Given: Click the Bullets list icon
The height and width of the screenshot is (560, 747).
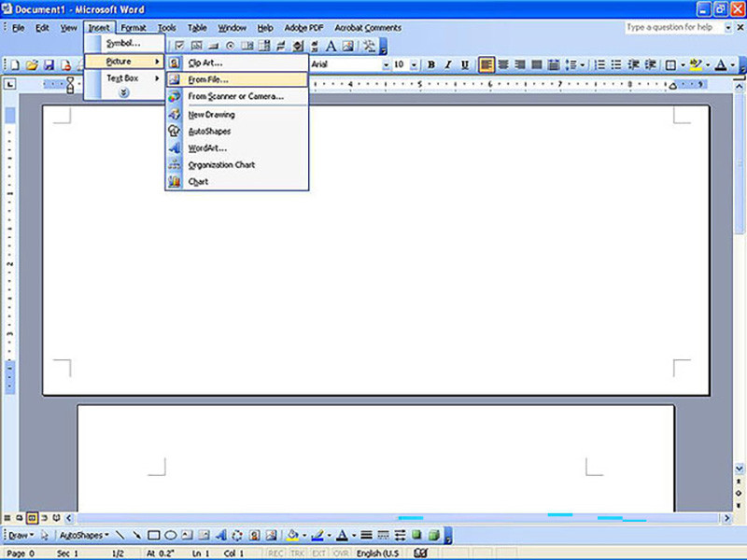Looking at the screenshot, I should [616, 64].
